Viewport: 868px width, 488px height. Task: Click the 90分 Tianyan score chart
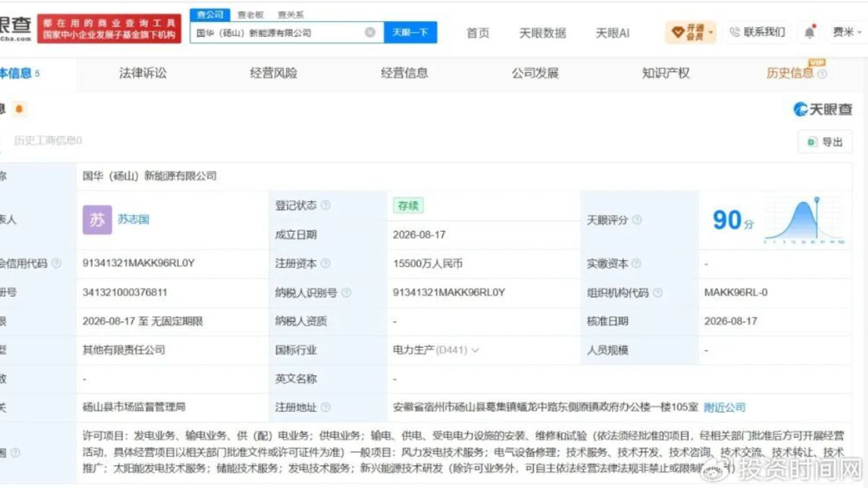[778, 220]
